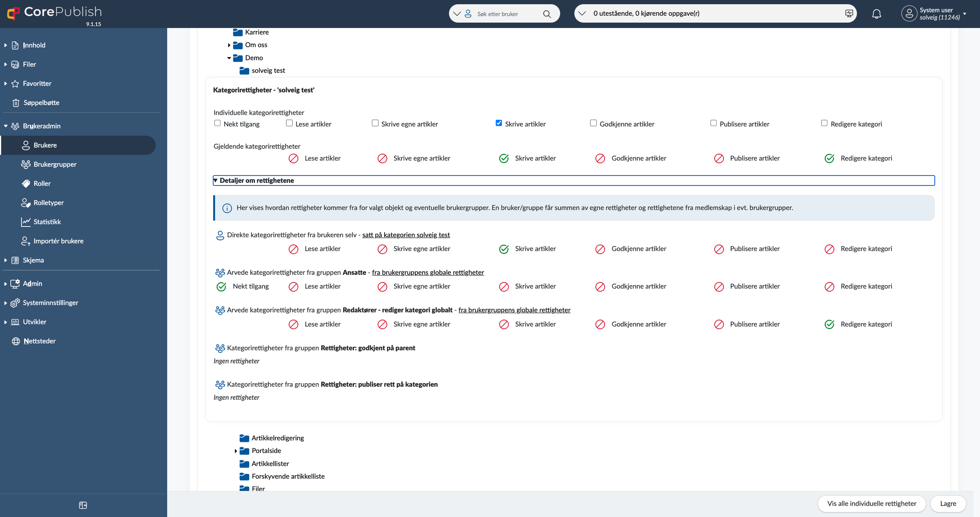Open Nettsteder in the sidebar
980x517 pixels.
click(39, 341)
